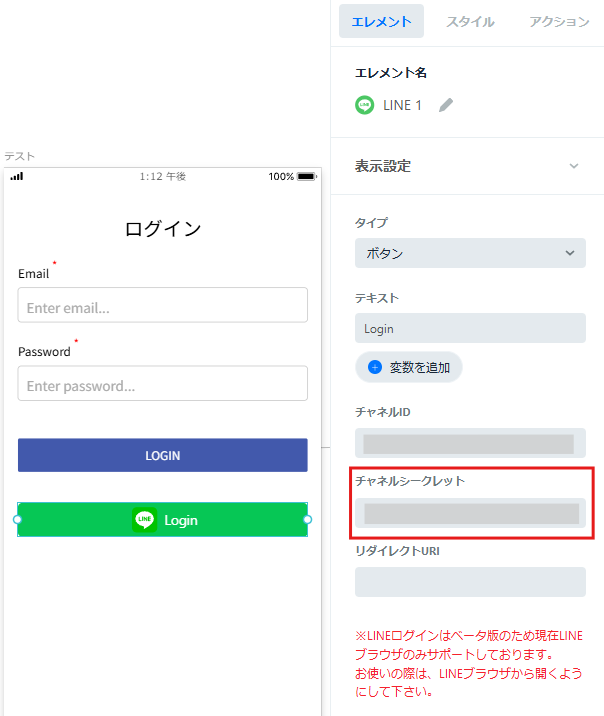Click the Enter email input field
Image resolution: width=604 pixels, height=716 pixels.
coord(163,305)
